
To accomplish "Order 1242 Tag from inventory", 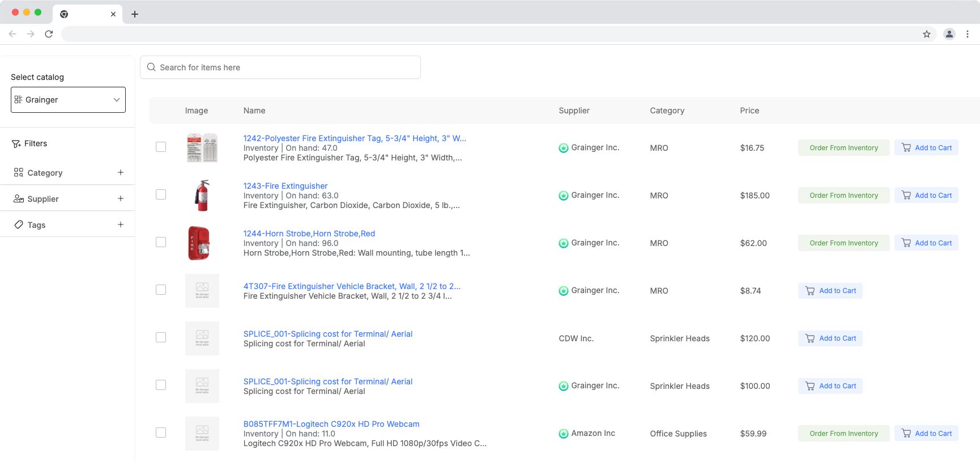I will click(844, 148).
